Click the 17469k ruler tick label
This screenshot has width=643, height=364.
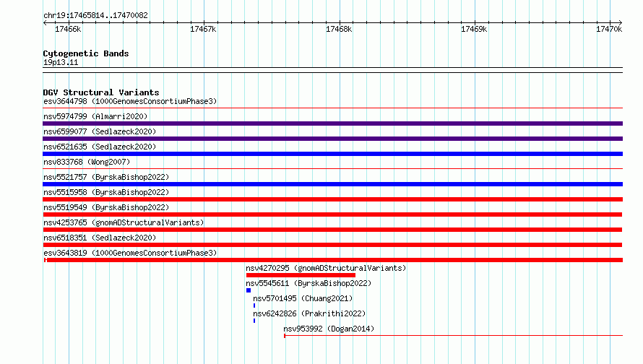pyautogui.click(x=474, y=29)
